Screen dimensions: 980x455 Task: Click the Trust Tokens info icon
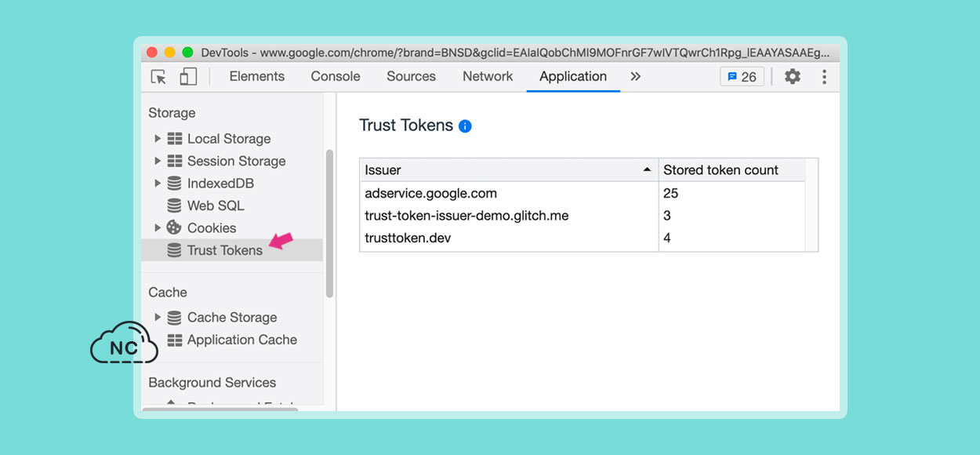point(465,126)
